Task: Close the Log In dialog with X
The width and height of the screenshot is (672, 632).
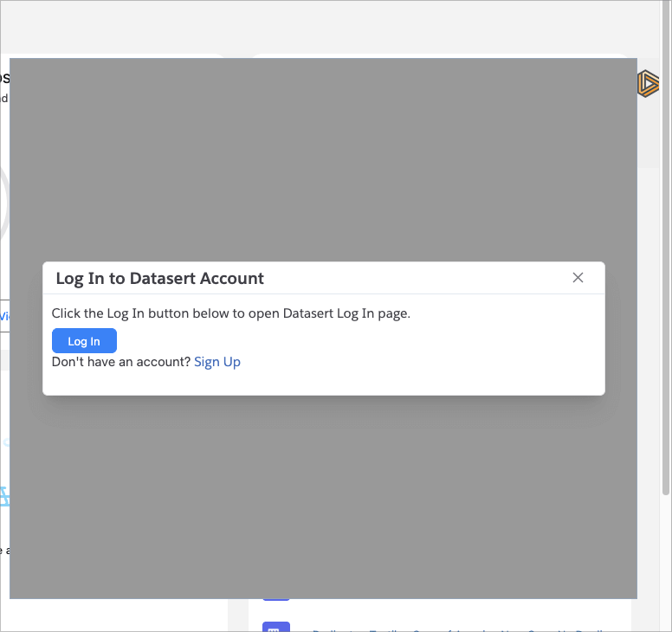Action: 578,277
